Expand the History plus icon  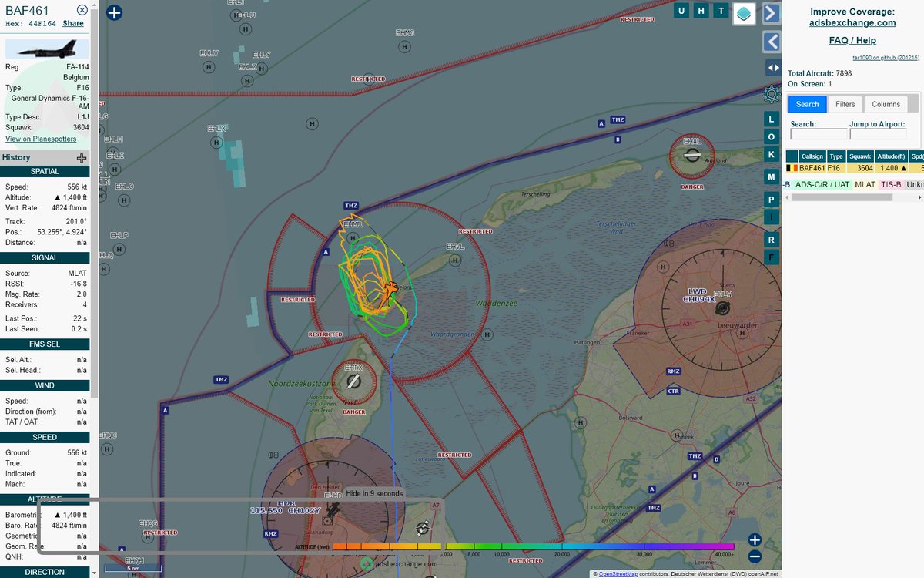click(82, 158)
